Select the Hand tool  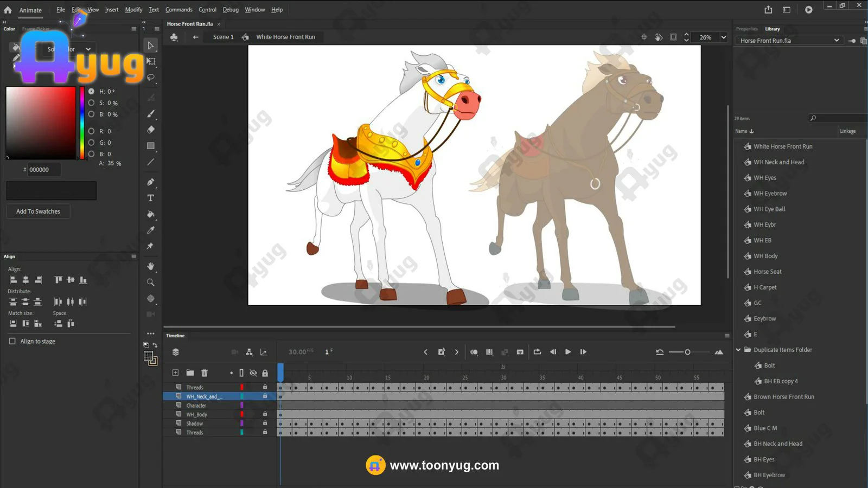[151, 266]
